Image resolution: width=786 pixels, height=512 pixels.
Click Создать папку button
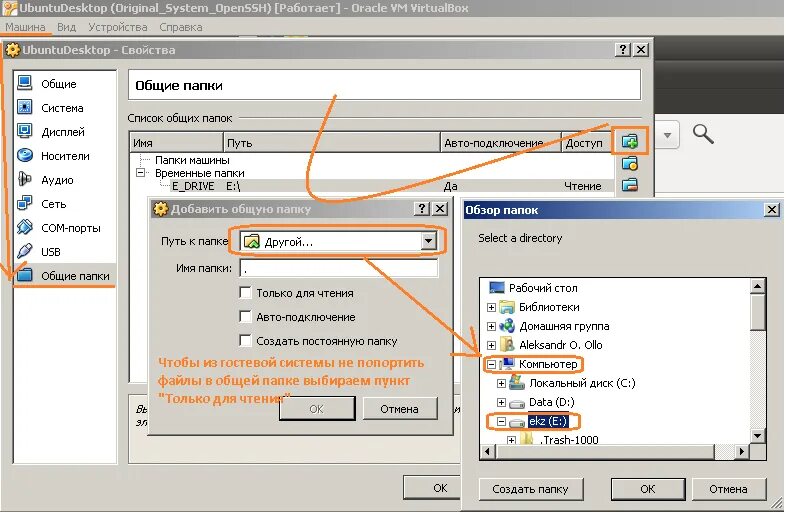pyautogui.click(x=530, y=489)
